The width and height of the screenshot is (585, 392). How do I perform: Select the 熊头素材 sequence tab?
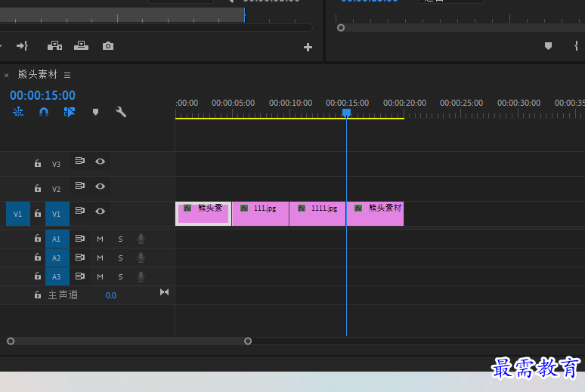coord(37,75)
